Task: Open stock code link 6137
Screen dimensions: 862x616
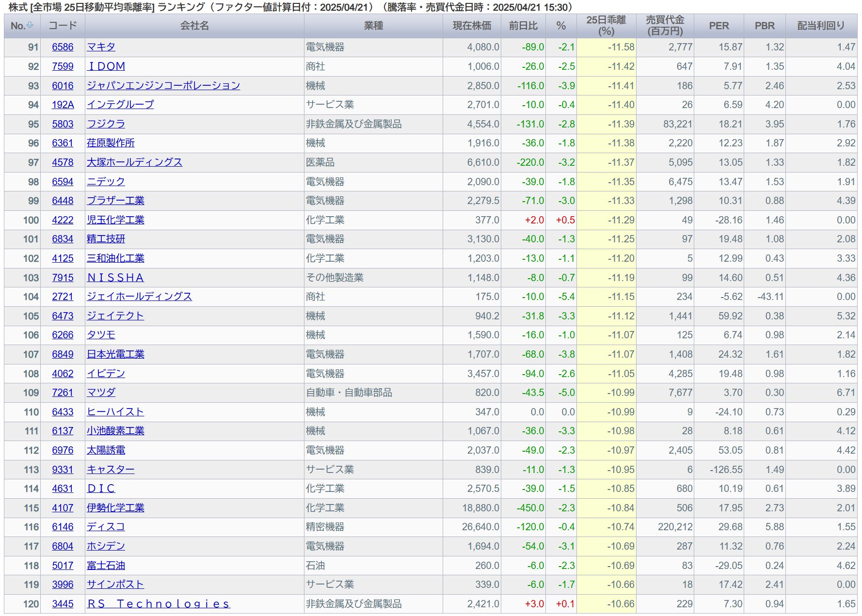Action: click(63, 431)
